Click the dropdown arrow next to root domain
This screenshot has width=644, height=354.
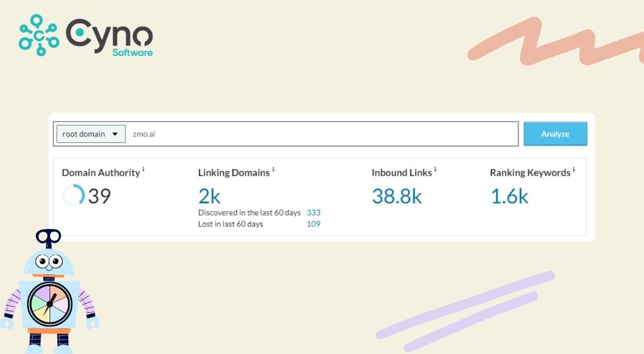tap(115, 134)
